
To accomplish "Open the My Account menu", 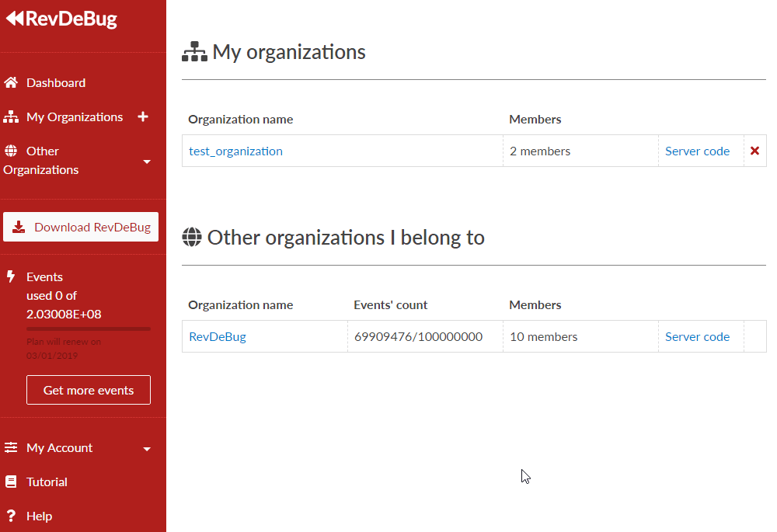I will (60, 448).
